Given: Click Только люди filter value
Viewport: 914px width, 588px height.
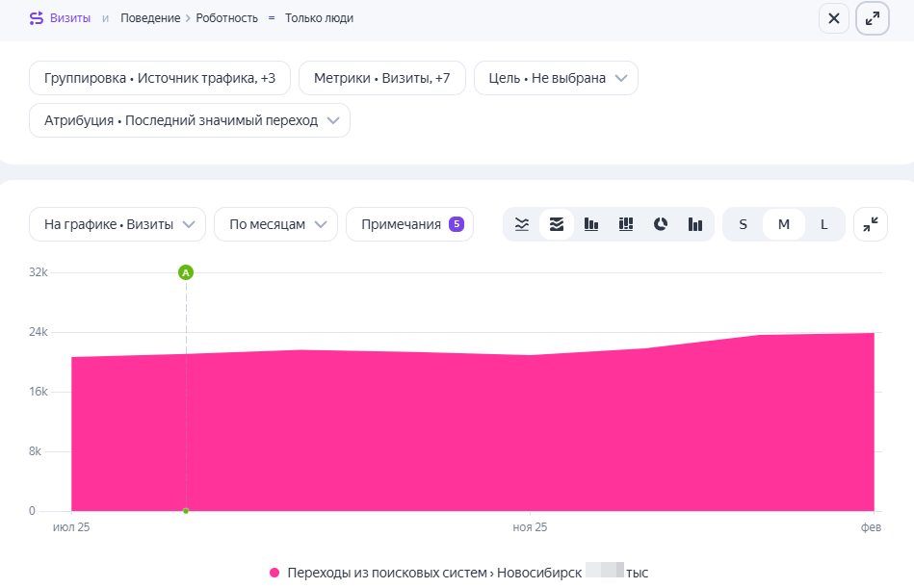Looking at the screenshot, I should [319, 18].
